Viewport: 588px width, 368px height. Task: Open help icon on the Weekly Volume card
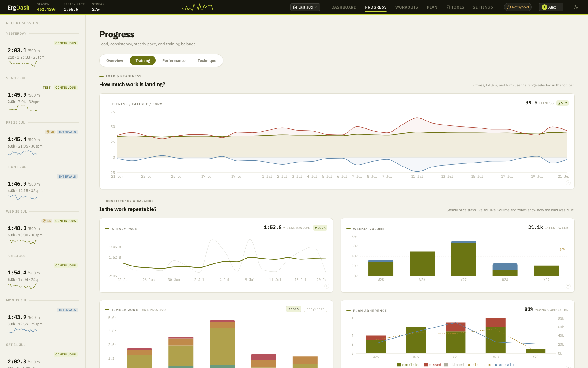568,286
